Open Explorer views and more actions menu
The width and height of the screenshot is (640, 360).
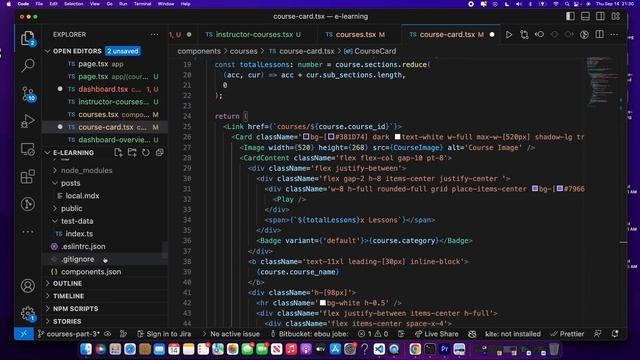click(x=154, y=35)
